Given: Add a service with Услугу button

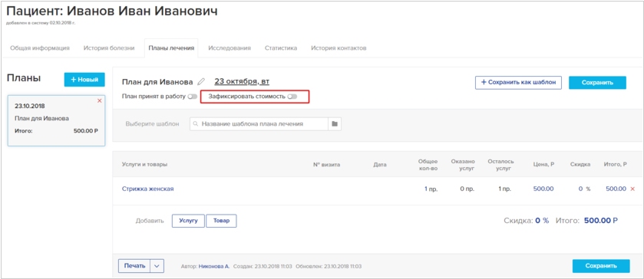Looking at the screenshot, I should (x=188, y=221).
